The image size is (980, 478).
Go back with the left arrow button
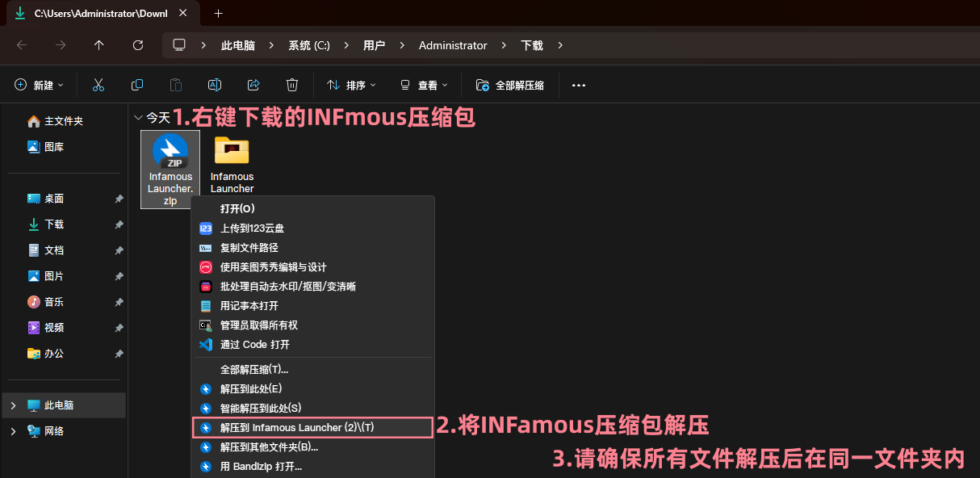pos(22,45)
